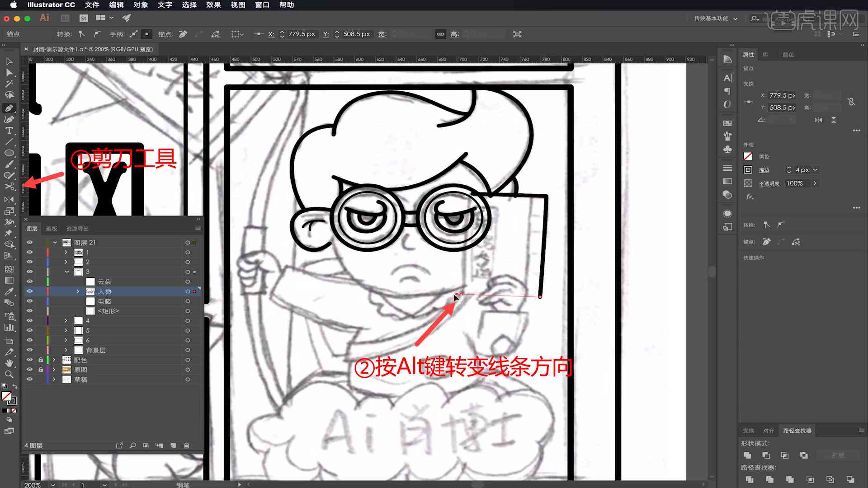The image size is (868, 488).
Task: Open the Path Finder panel
Action: 797,430
